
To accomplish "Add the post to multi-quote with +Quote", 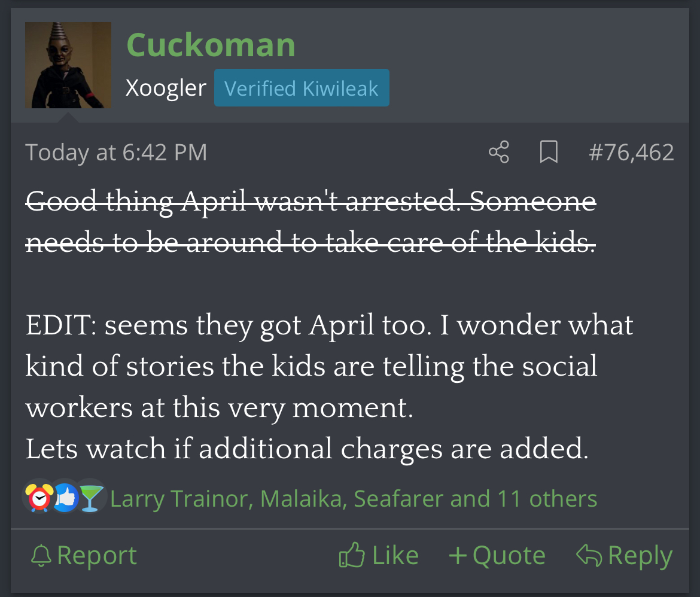I will click(x=497, y=556).
